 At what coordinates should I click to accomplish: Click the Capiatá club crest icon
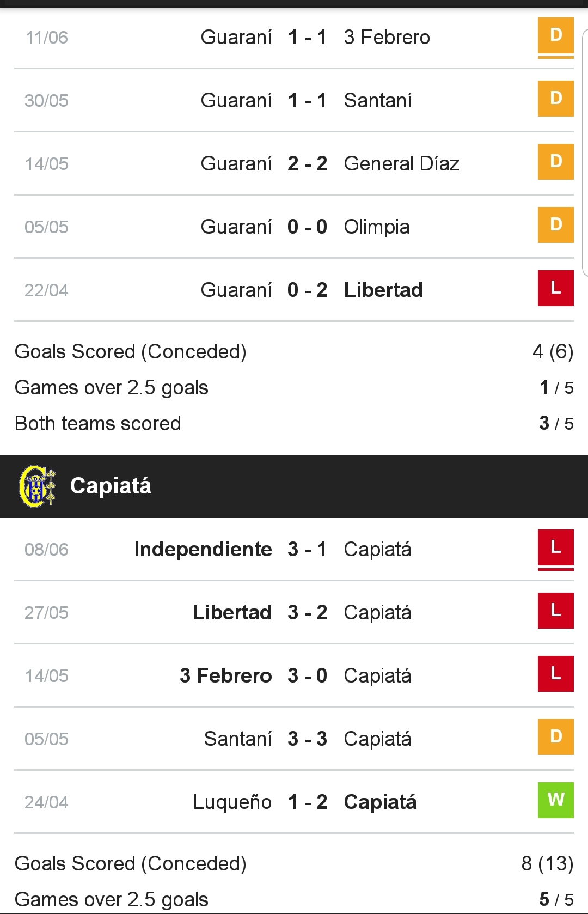tap(37, 486)
